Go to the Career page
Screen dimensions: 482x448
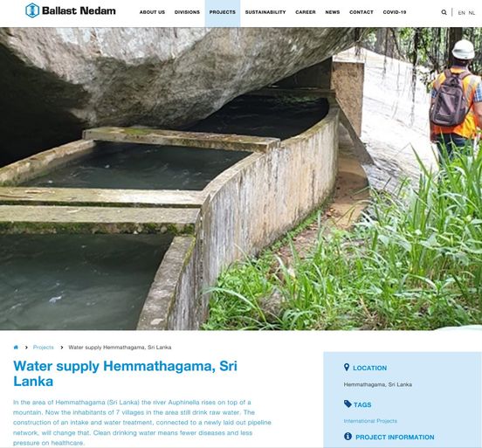coord(306,12)
